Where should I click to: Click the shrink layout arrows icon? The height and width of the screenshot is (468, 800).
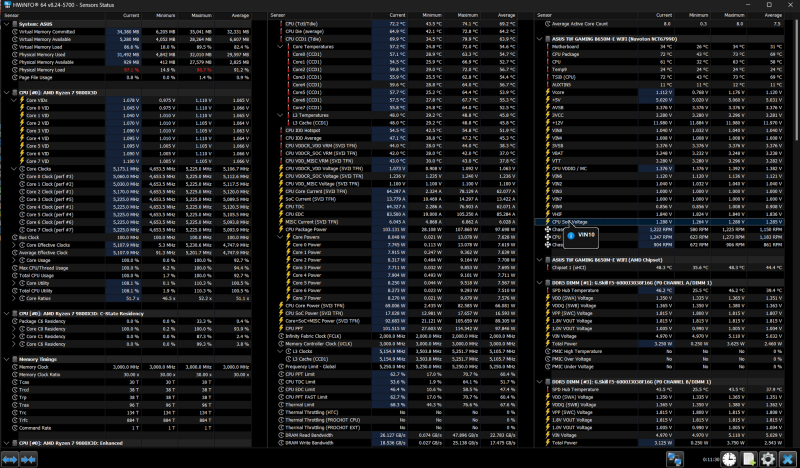pyautogui.click(x=29, y=459)
